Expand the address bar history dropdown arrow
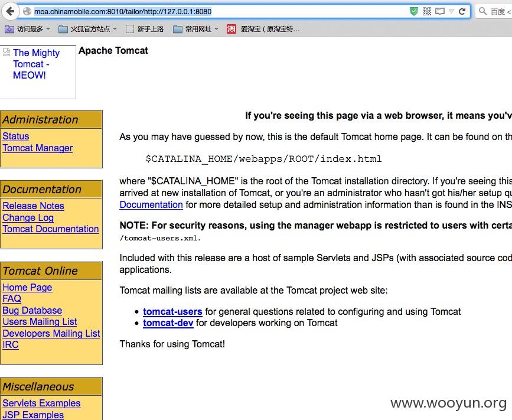Screen dimensions: 512x420 (x=452, y=11)
